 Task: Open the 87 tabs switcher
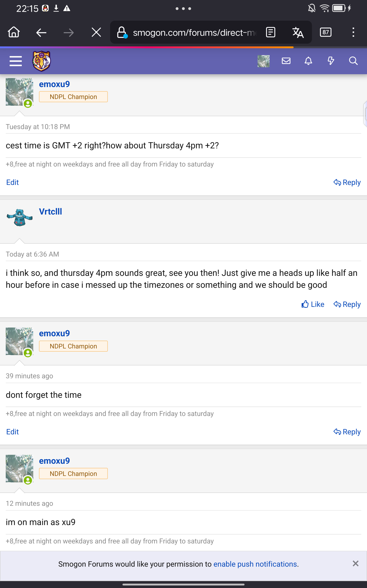tap(326, 32)
